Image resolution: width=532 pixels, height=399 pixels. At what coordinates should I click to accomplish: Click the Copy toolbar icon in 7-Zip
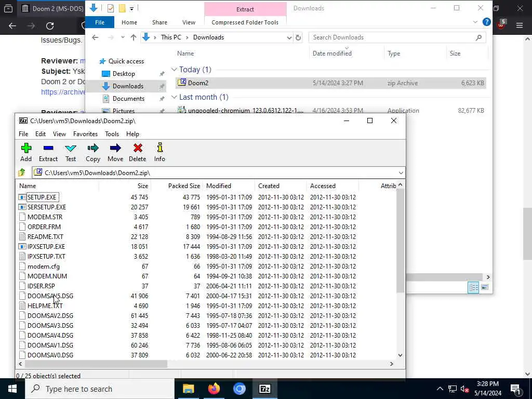[x=93, y=152]
